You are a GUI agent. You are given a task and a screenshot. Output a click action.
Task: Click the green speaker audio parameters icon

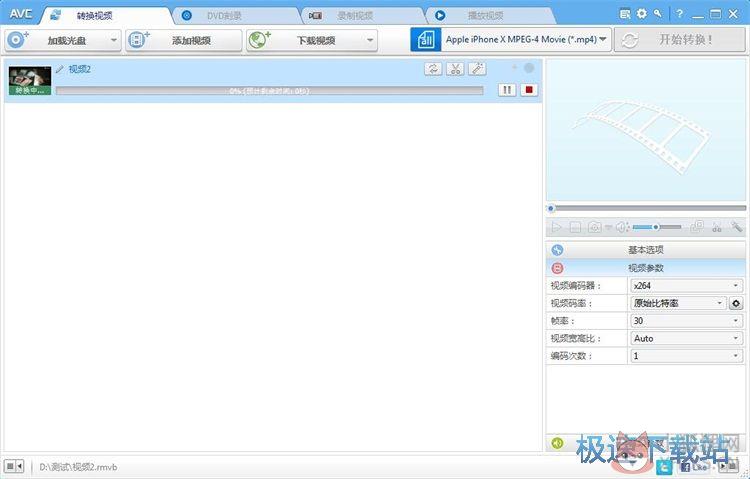(x=557, y=443)
